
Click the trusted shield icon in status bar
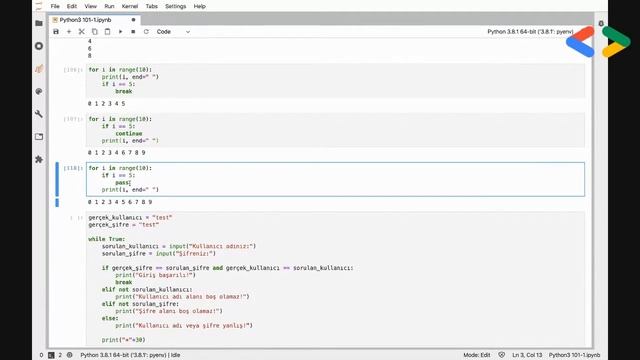[x=502, y=355]
